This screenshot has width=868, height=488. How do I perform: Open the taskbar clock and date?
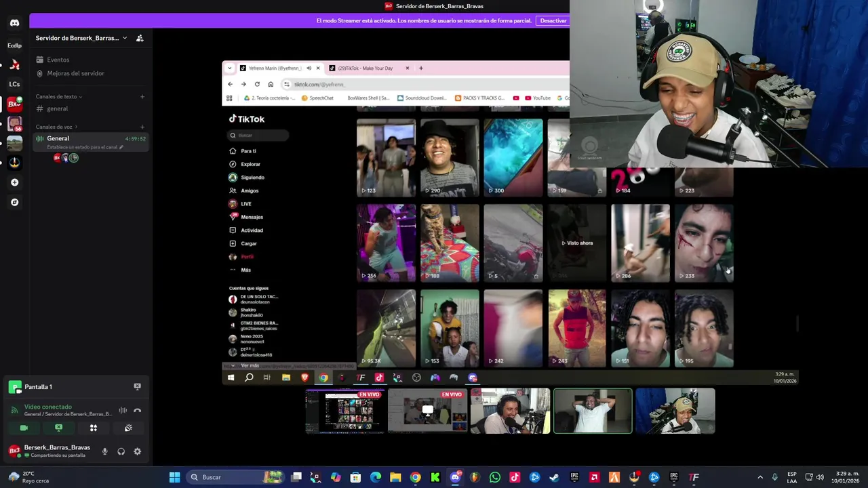[846, 477]
